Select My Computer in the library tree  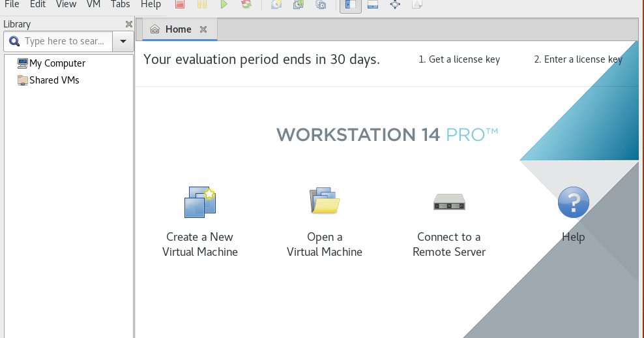(57, 63)
